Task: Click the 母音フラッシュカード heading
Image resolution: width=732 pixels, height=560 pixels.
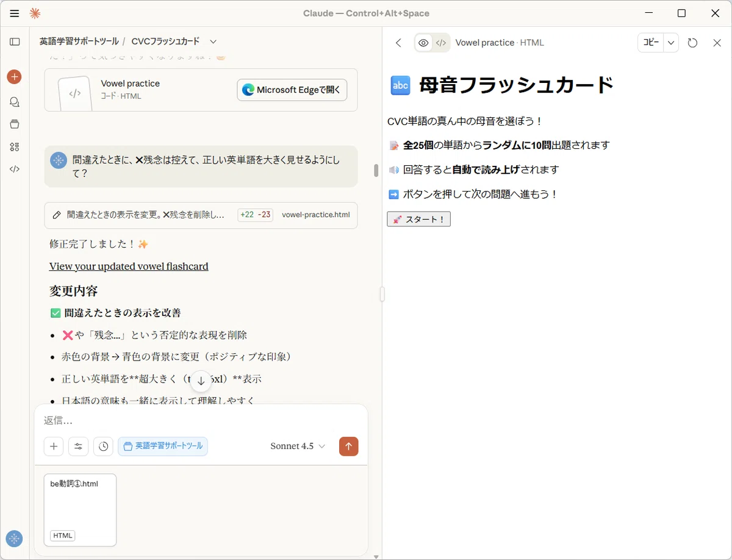Action: pos(517,85)
